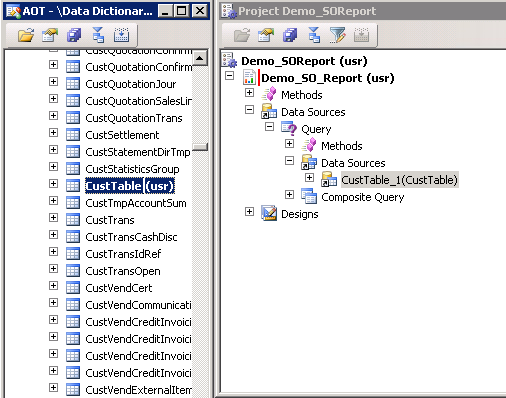Click report icon beside Demo_SO_Report (usr)

(249, 77)
